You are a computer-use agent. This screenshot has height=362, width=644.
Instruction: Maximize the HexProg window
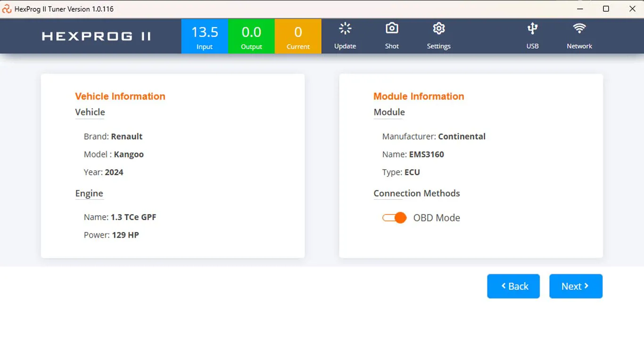[x=606, y=9]
